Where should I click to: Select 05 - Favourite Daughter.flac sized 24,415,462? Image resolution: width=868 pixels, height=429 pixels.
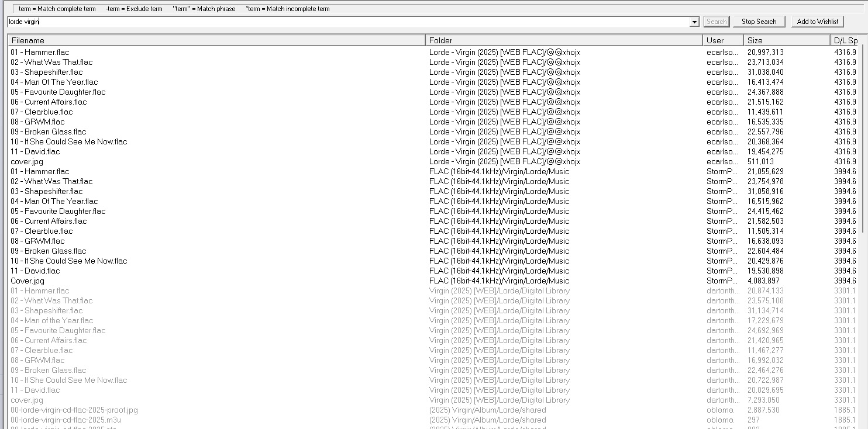click(x=58, y=211)
